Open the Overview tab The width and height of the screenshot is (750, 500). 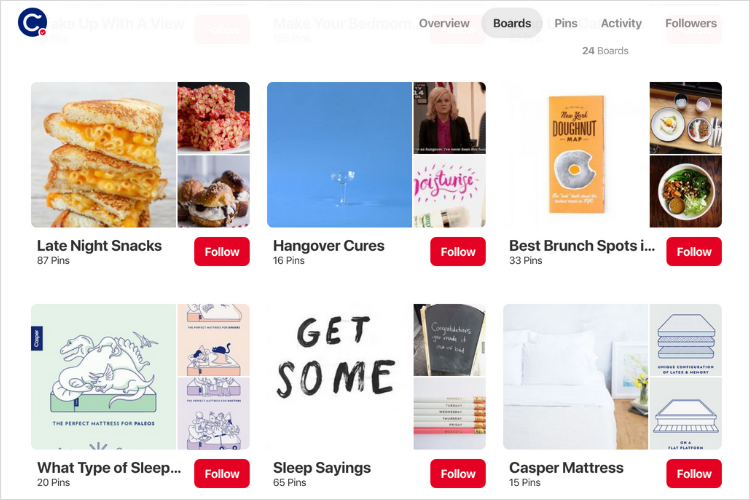[444, 23]
